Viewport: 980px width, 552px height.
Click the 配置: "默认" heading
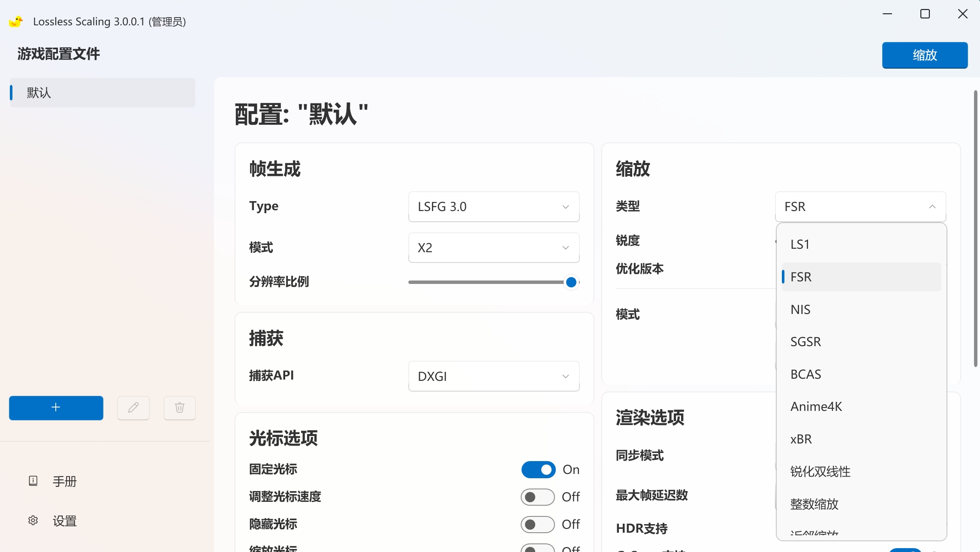[301, 115]
